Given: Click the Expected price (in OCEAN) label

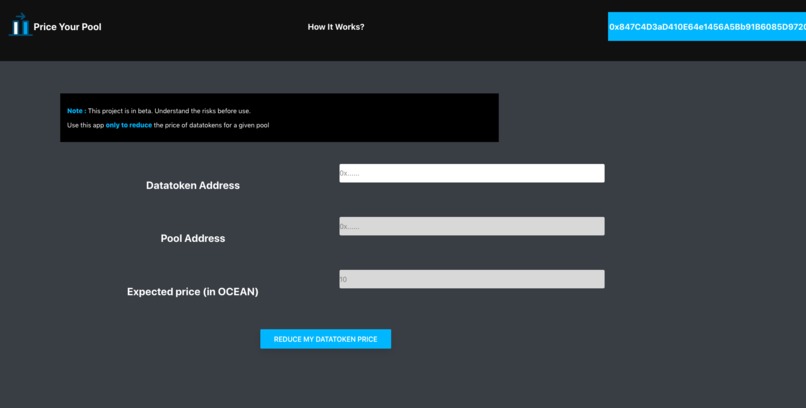Looking at the screenshot, I should (193, 292).
